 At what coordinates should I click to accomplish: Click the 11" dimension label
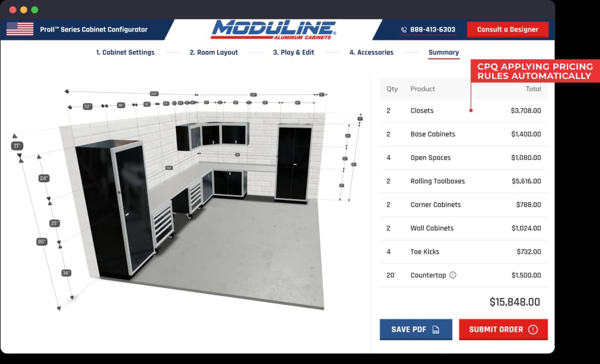pos(17,146)
